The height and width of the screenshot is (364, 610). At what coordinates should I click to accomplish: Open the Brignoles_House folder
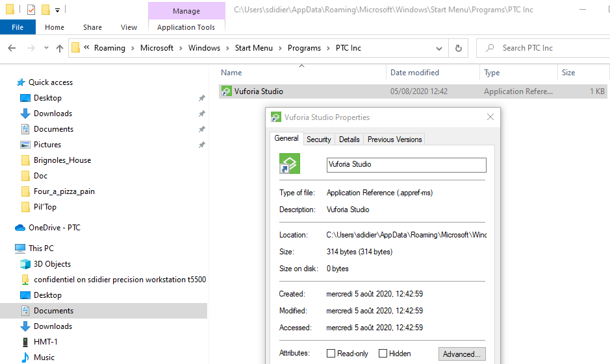(x=62, y=160)
